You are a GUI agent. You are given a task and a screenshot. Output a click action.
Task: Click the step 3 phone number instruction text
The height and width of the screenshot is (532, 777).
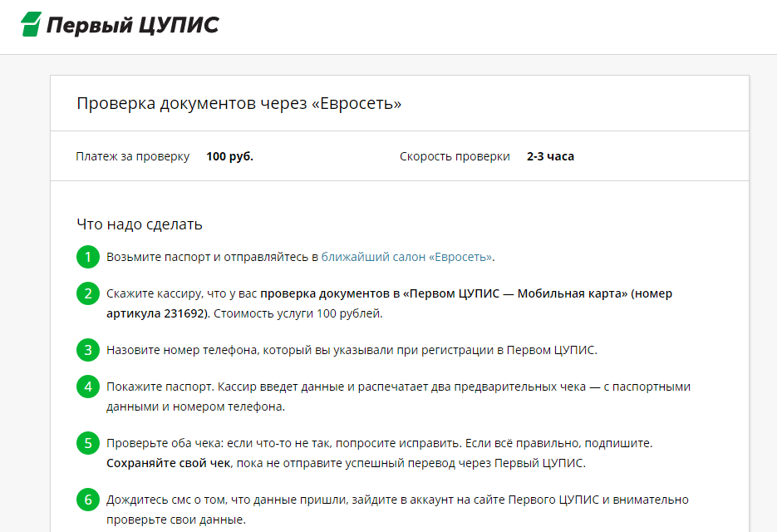[352, 350]
